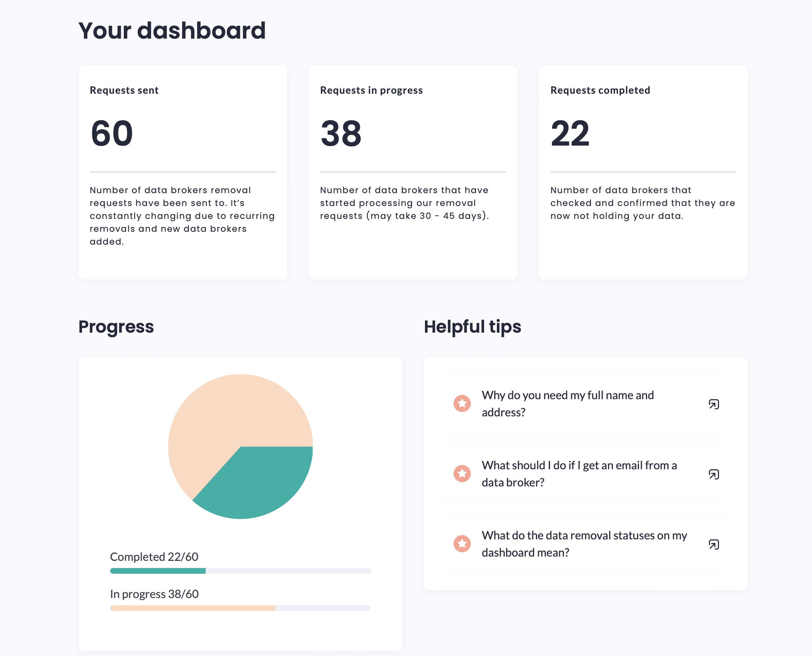Click star icon beside removal statuses tip

(462, 544)
